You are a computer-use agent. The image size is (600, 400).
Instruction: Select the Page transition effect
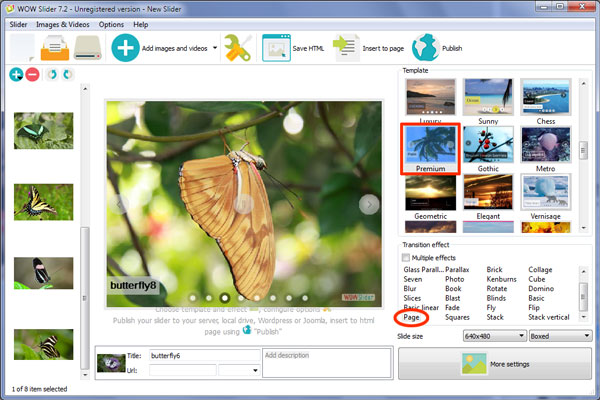411,317
